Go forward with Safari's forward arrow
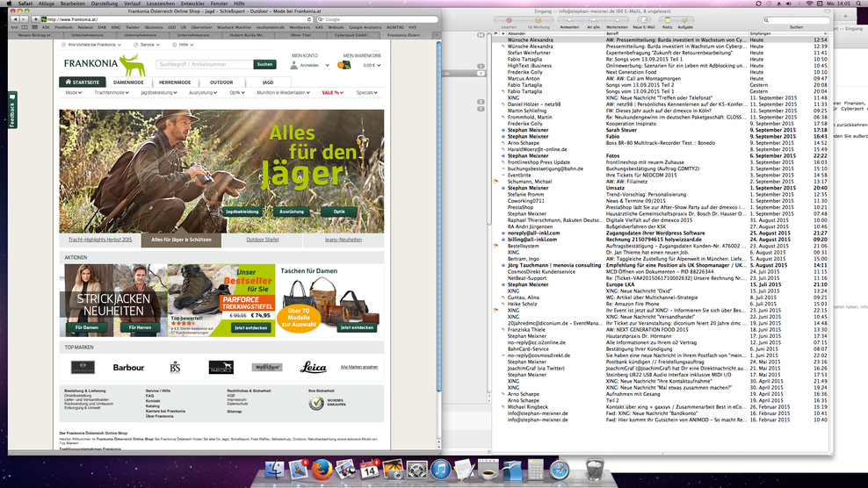This screenshot has height=488, width=868. point(24,19)
